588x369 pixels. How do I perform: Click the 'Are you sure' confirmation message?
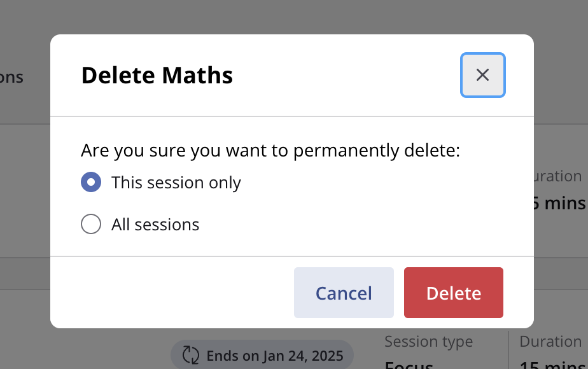270,151
